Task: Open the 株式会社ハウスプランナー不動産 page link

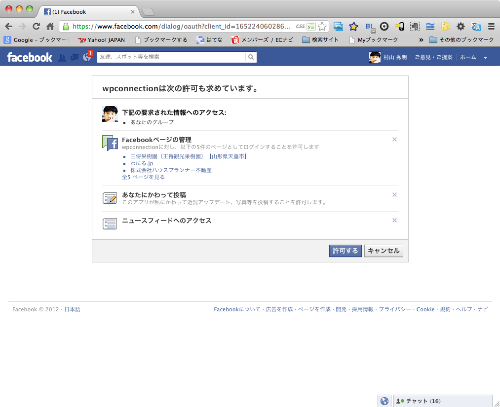Action: click(x=171, y=170)
